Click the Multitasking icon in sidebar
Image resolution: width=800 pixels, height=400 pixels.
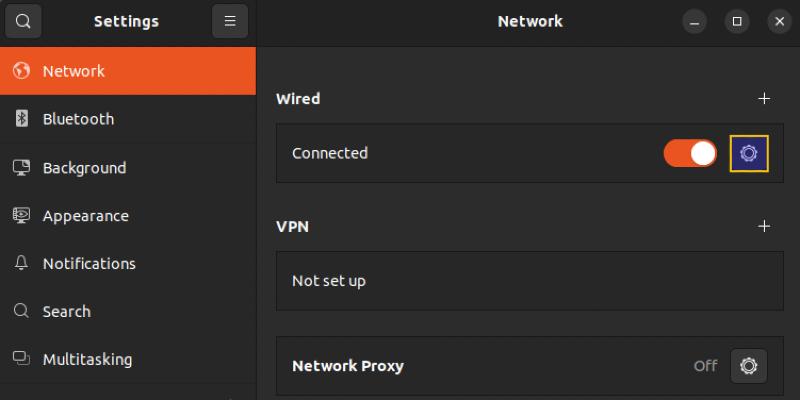[x=21, y=359]
